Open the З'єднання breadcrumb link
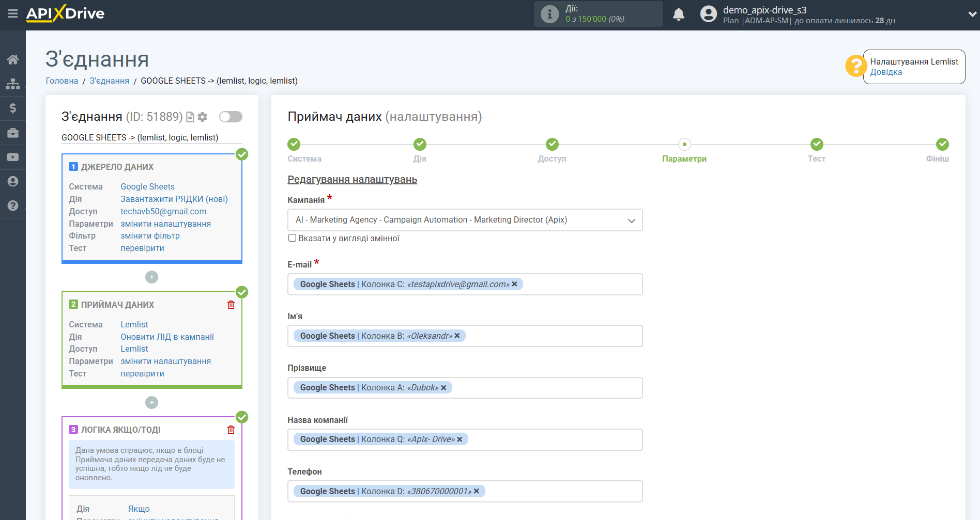This screenshot has width=980, height=520. click(110, 81)
